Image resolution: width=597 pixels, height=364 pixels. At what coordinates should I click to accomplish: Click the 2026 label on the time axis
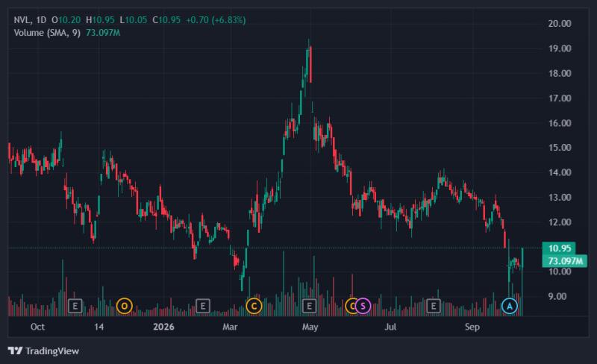click(x=163, y=327)
